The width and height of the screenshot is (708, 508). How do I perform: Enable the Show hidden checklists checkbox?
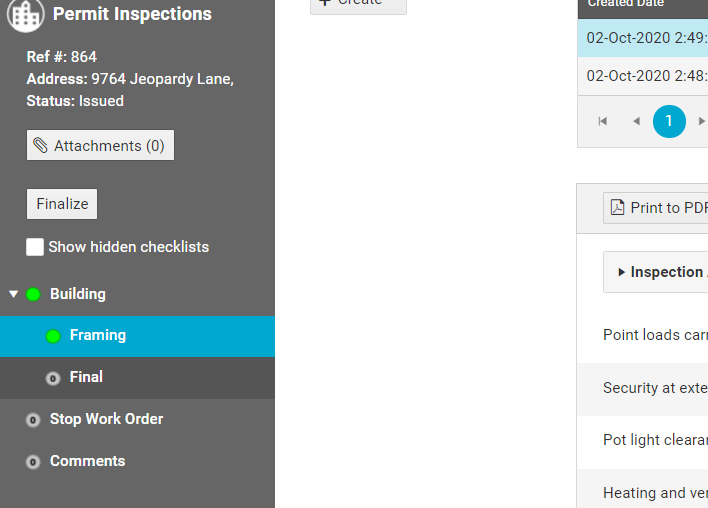(x=35, y=247)
